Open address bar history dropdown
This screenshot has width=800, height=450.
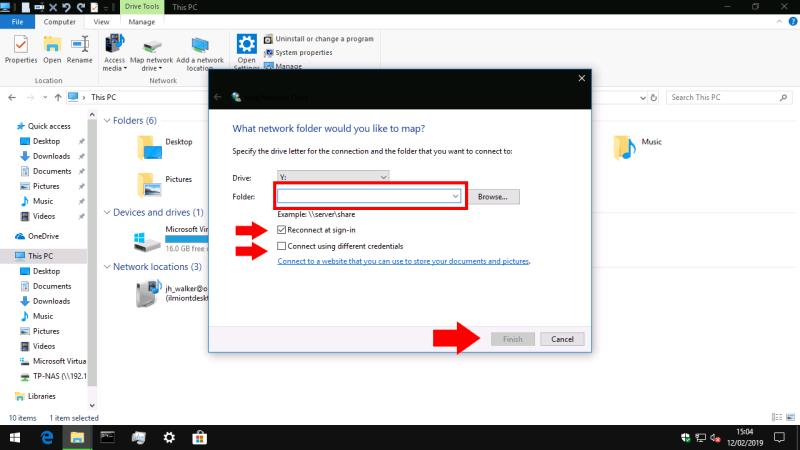[x=643, y=97]
